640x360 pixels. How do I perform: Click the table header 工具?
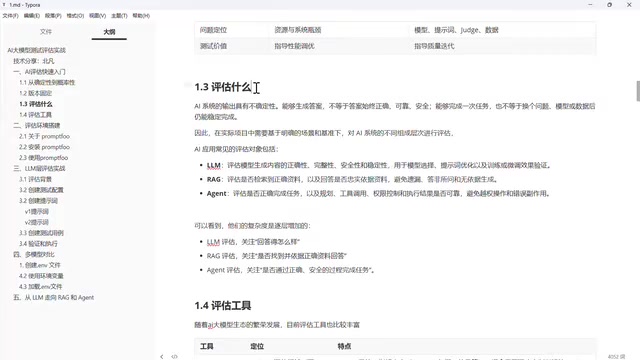click(207, 346)
